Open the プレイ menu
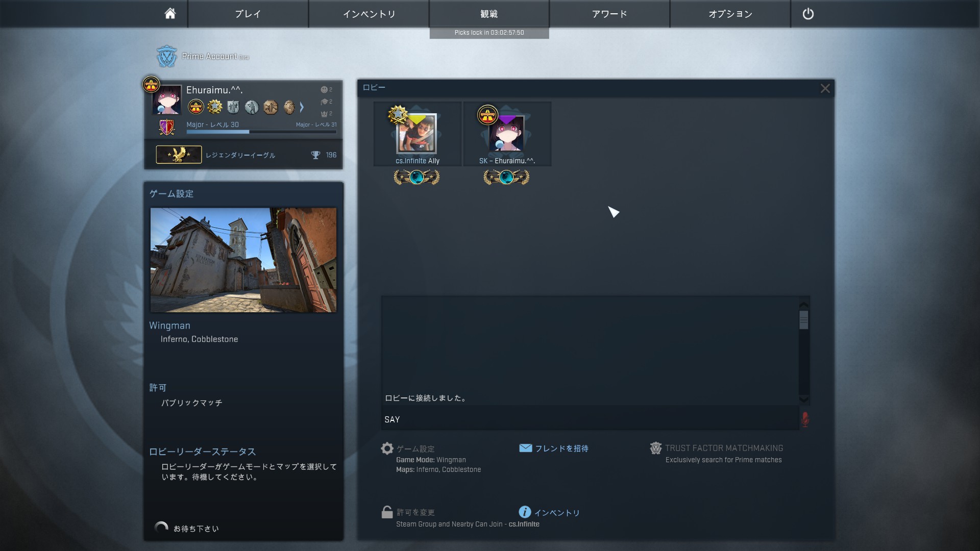This screenshot has width=980, height=551. tap(248, 14)
